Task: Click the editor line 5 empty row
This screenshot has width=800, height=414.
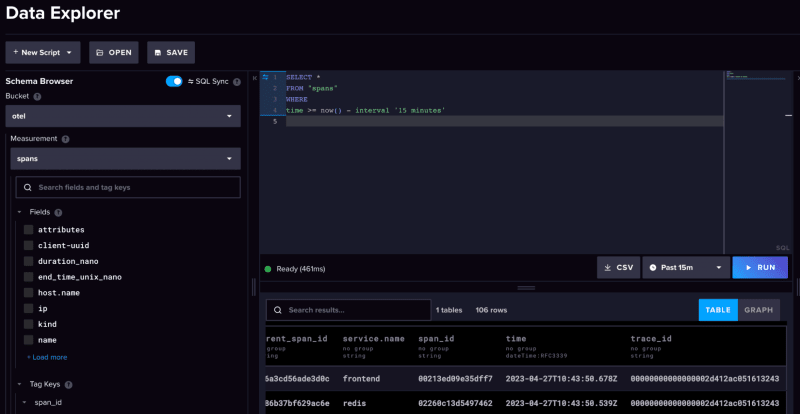Action: pyautogui.click(x=504, y=121)
